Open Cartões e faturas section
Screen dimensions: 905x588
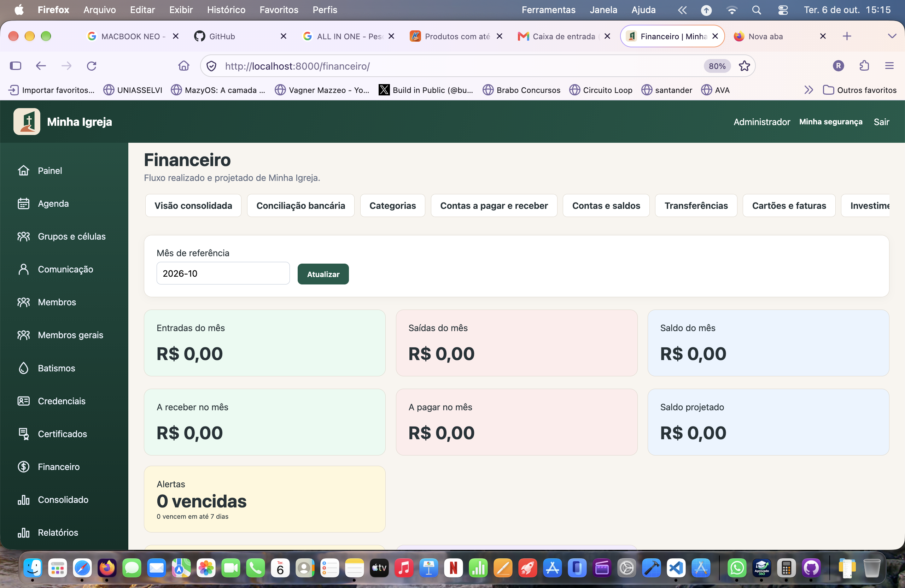(x=789, y=206)
